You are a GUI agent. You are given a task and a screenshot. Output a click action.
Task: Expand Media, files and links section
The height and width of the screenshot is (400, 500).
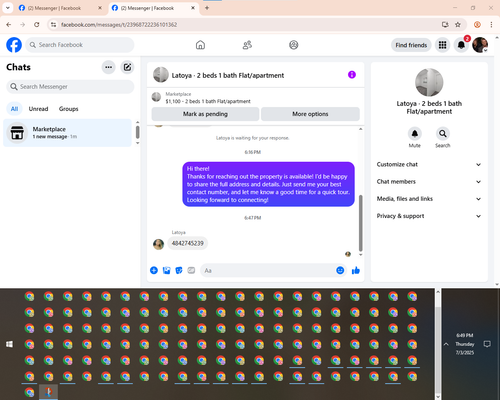429,199
